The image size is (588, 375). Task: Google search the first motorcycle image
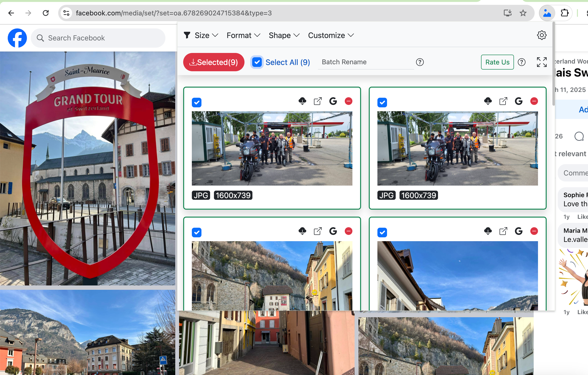[x=333, y=101]
